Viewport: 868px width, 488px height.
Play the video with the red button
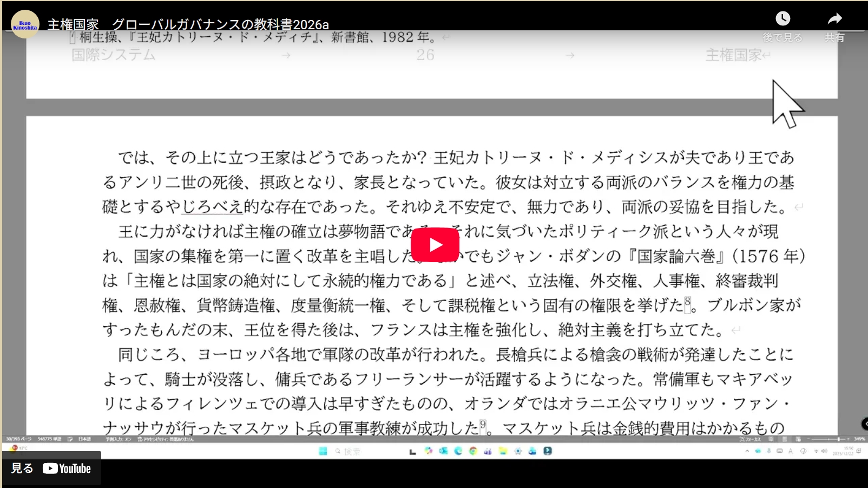pyautogui.click(x=435, y=245)
